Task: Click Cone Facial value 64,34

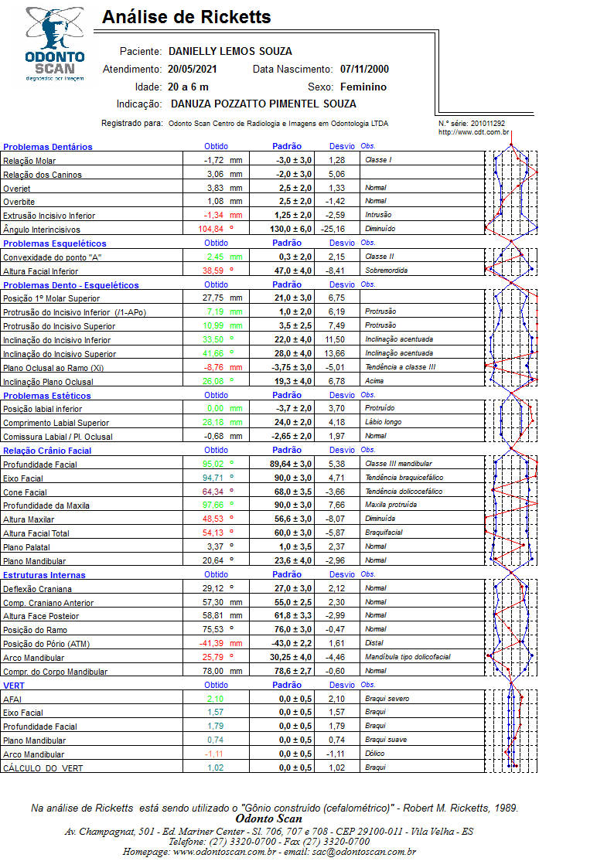Action: pos(213,492)
